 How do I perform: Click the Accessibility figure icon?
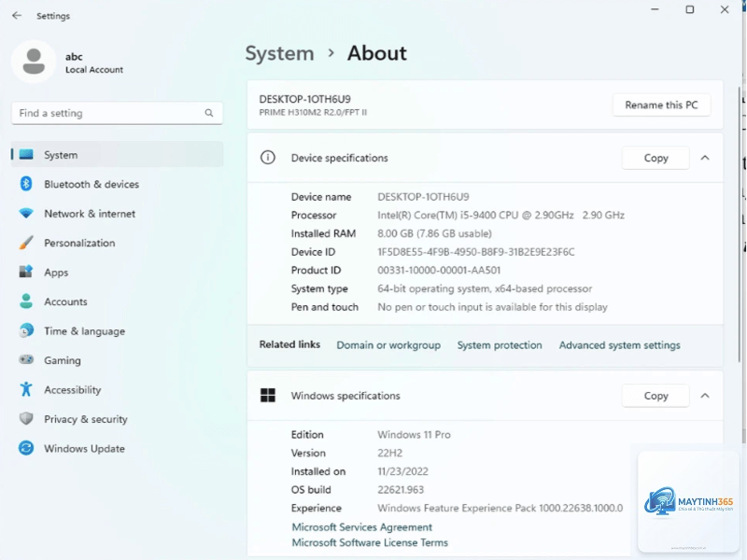(26, 389)
